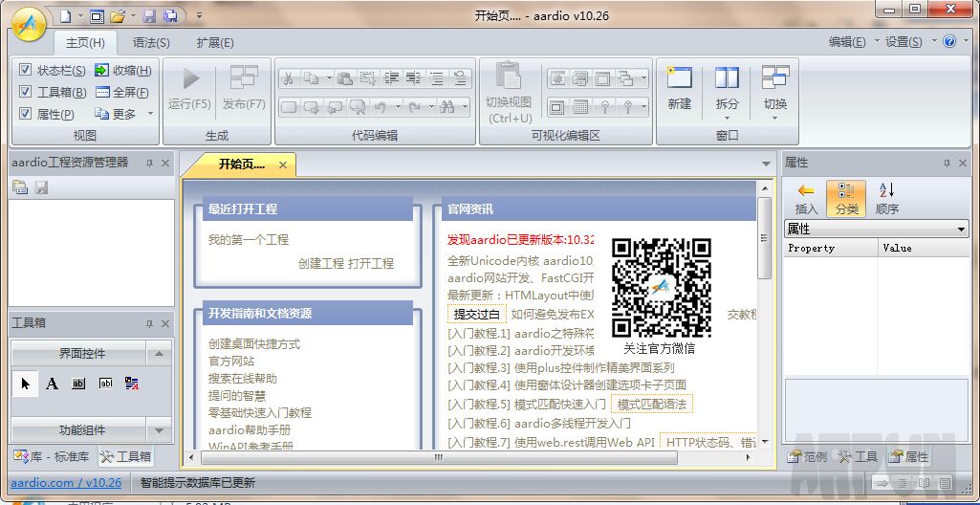Uncheck the 状态栏(S) checkbox
Viewport: 980px width, 505px height.
coord(25,70)
